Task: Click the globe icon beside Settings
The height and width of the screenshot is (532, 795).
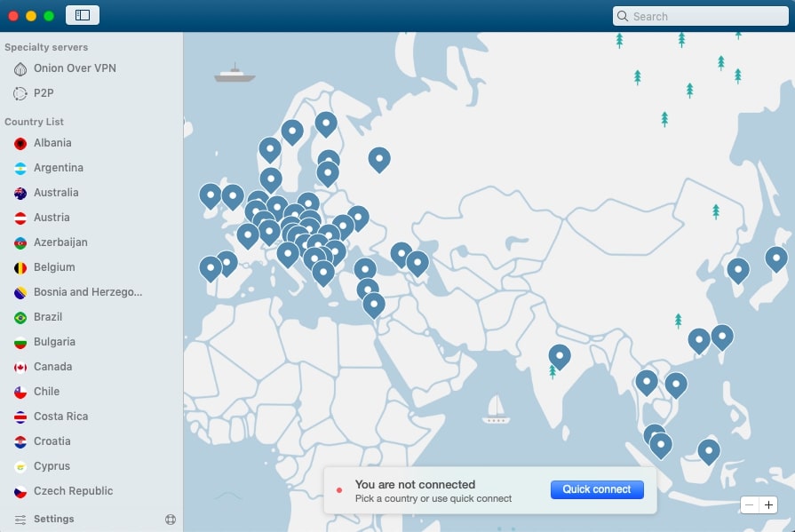Action: (x=171, y=520)
